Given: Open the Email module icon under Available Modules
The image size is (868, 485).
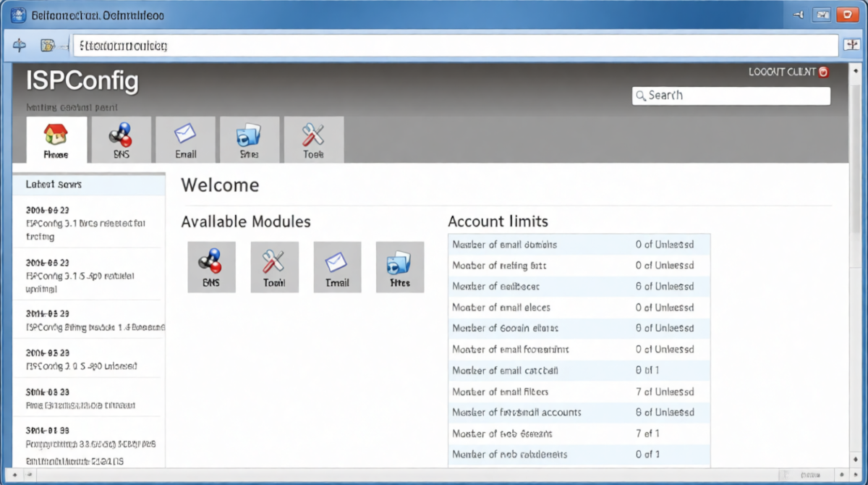Looking at the screenshot, I should pos(337,266).
